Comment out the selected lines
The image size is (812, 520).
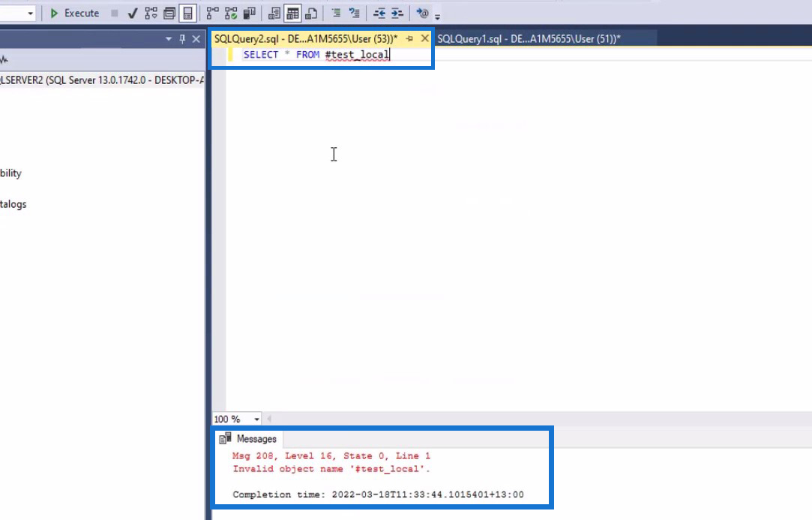(x=336, y=13)
